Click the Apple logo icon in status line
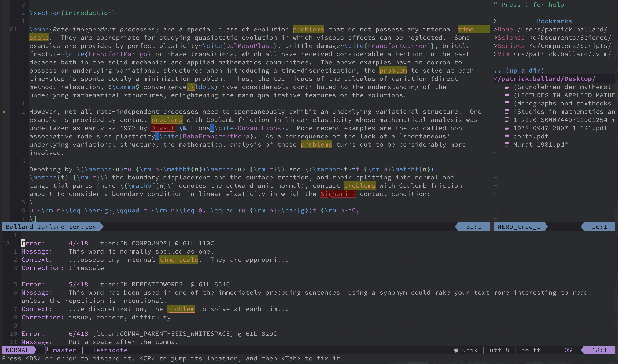The image size is (618, 364). 456,350
